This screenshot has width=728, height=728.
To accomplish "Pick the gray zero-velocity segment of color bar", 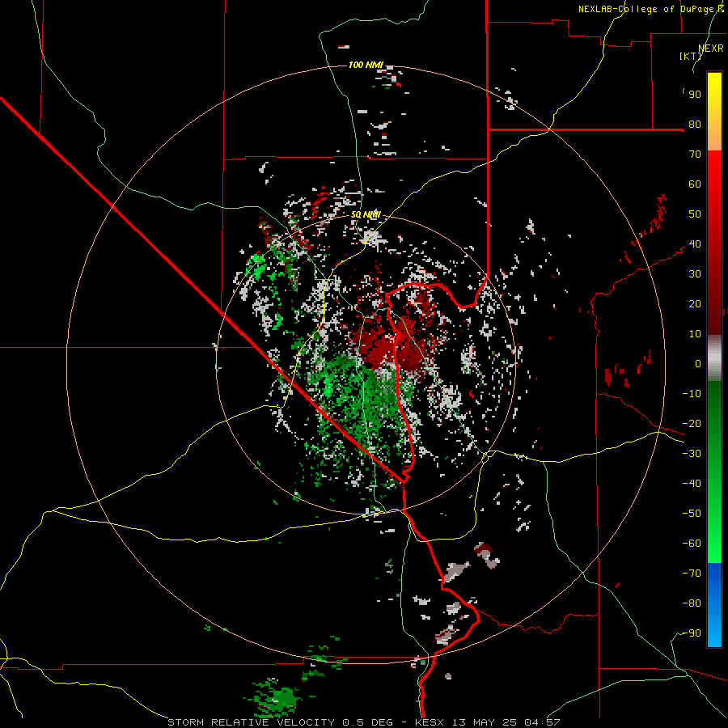I will click(x=714, y=358).
